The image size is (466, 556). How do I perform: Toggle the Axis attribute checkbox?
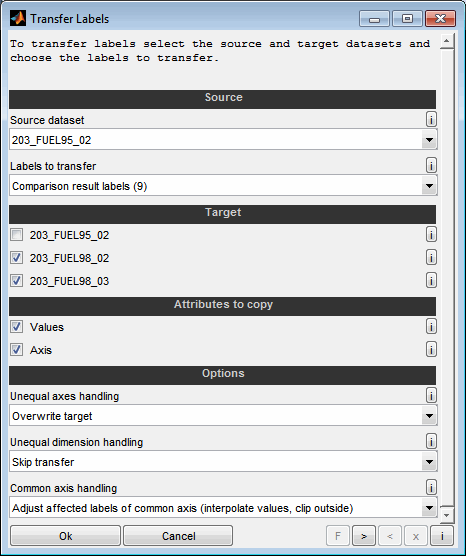[16, 350]
